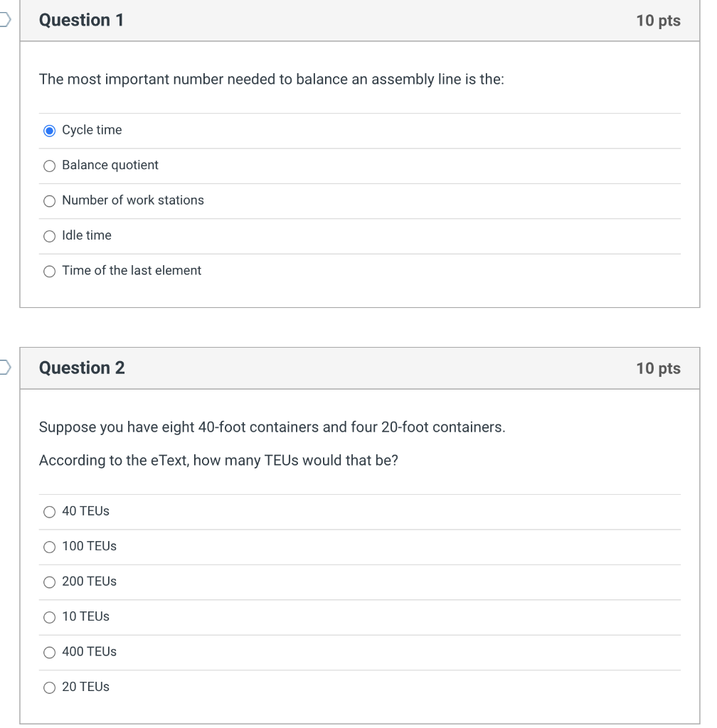This screenshot has width=717, height=728.
Task: Choose the Balance quotient answer option
Action: pos(49,166)
